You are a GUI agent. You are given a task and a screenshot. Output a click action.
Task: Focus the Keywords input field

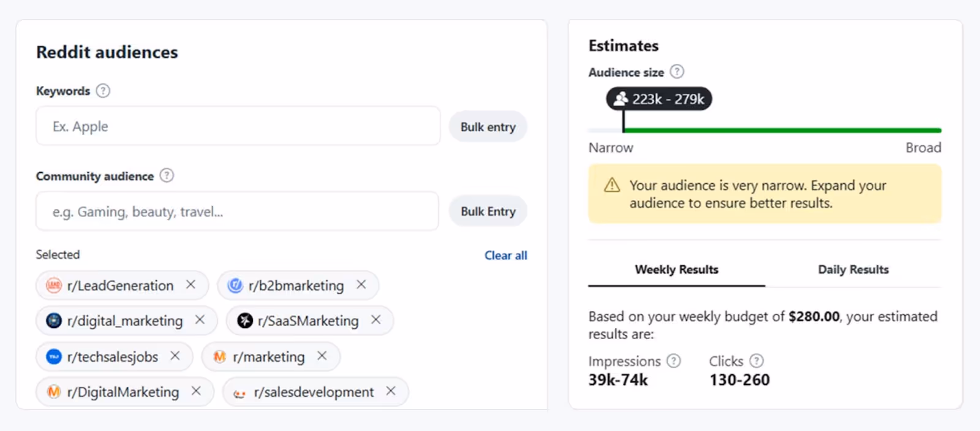click(x=238, y=126)
